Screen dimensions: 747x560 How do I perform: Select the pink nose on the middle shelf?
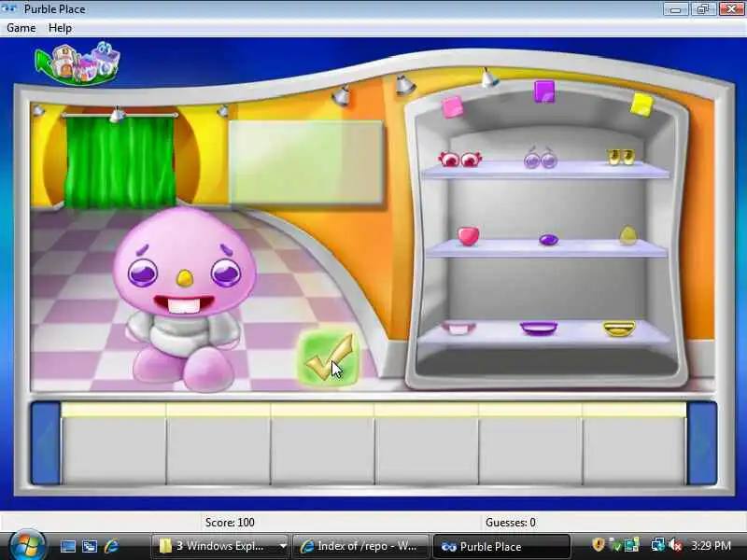tap(469, 236)
